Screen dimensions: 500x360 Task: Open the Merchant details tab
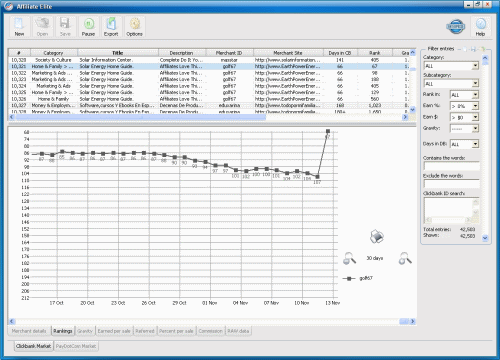(29, 331)
